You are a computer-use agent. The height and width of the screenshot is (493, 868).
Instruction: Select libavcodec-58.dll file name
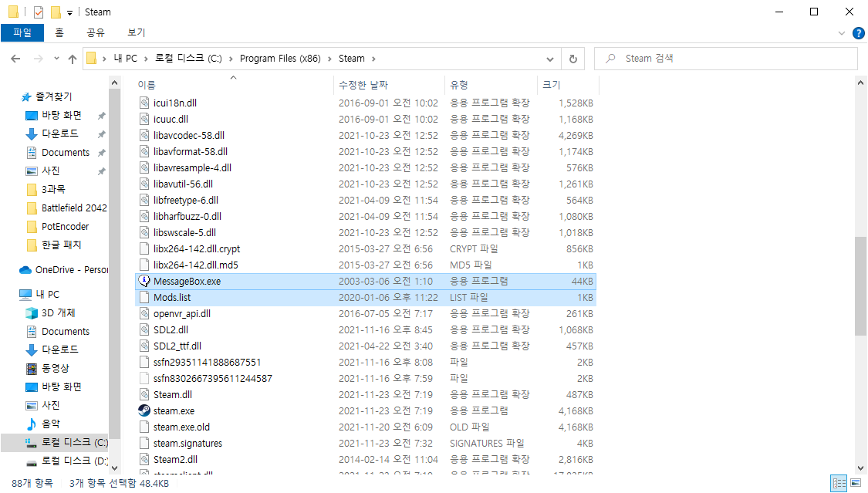click(189, 136)
